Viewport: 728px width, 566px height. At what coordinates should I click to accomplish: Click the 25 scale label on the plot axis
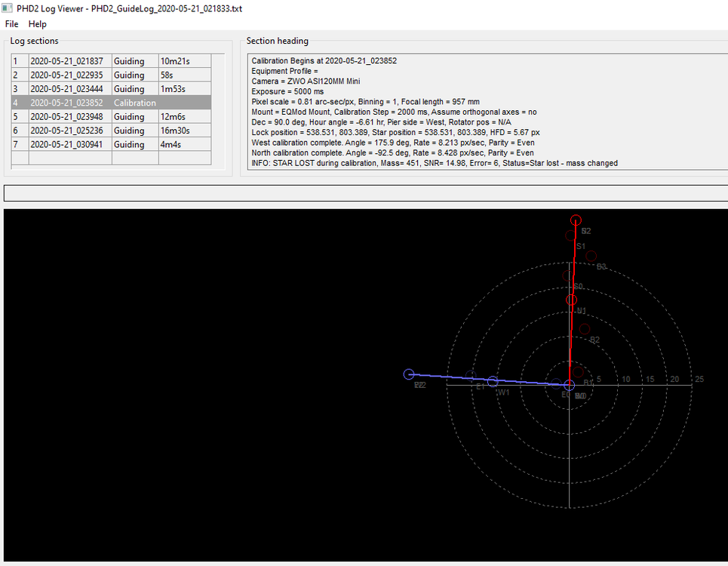699,379
